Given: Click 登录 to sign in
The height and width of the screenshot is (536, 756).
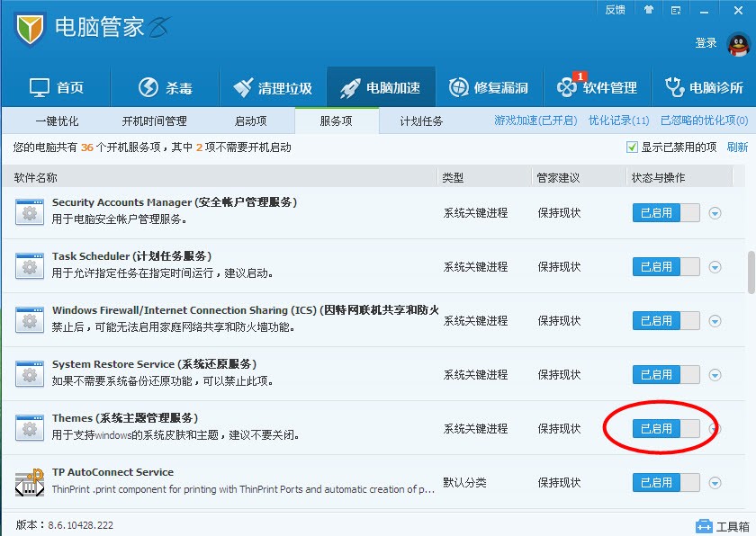Looking at the screenshot, I should coord(706,43).
